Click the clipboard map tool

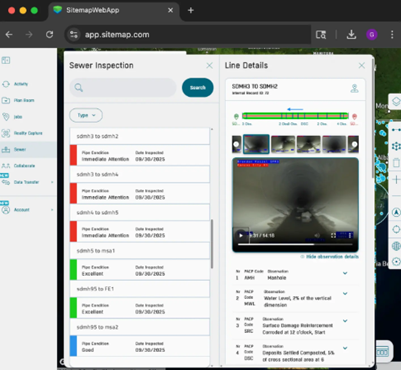coord(396,163)
